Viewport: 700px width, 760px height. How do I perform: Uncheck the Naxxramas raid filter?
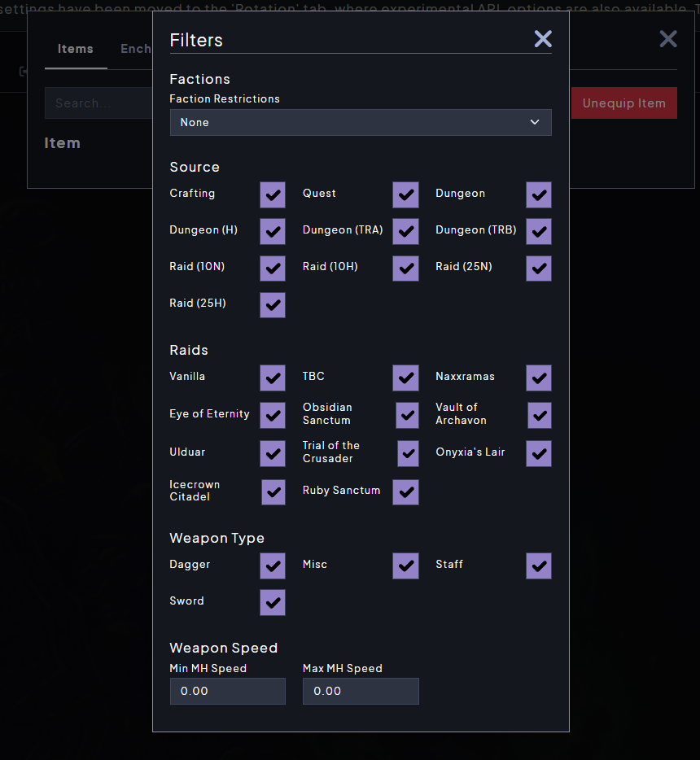click(538, 378)
